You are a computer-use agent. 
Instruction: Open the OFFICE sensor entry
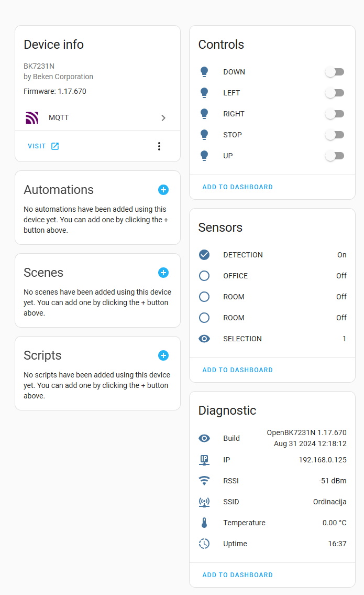[272, 276]
